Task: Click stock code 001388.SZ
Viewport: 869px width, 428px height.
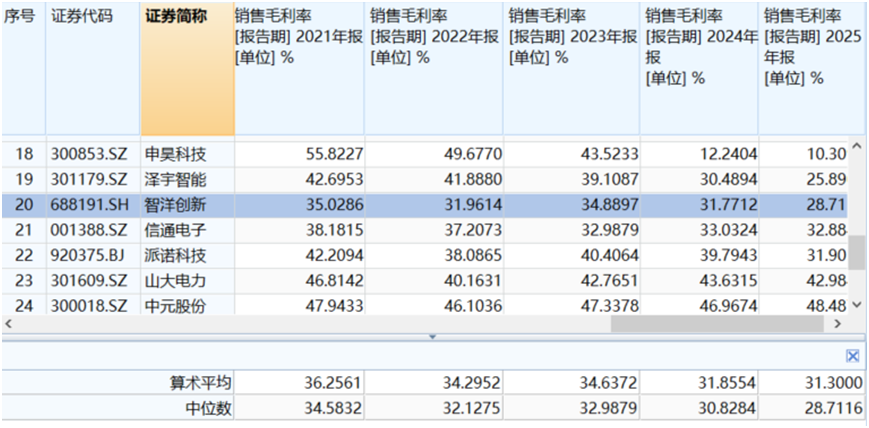Action: (90, 231)
